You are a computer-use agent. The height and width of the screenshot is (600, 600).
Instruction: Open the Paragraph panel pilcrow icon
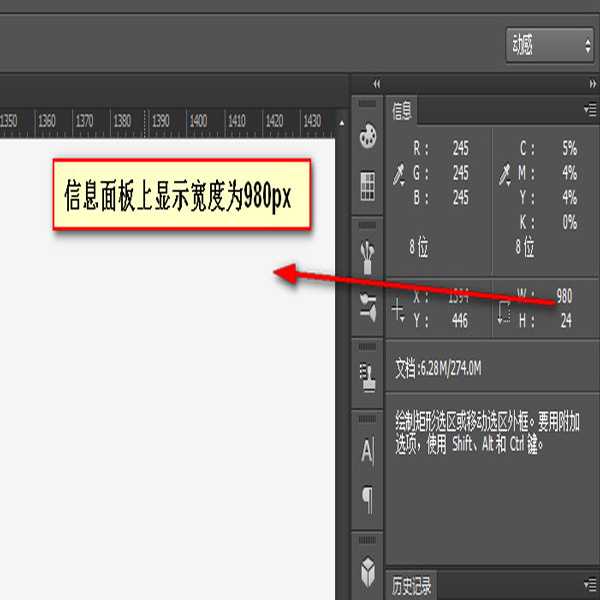click(368, 499)
